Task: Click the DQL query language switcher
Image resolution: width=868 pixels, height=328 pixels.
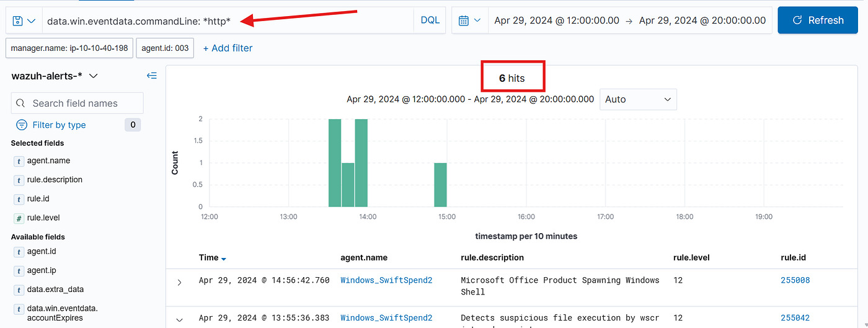Action: pos(430,20)
